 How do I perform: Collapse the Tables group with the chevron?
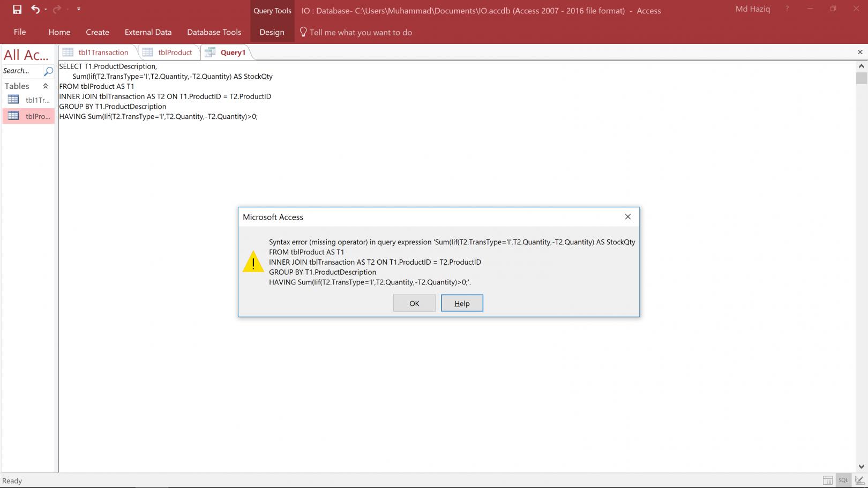(46, 86)
